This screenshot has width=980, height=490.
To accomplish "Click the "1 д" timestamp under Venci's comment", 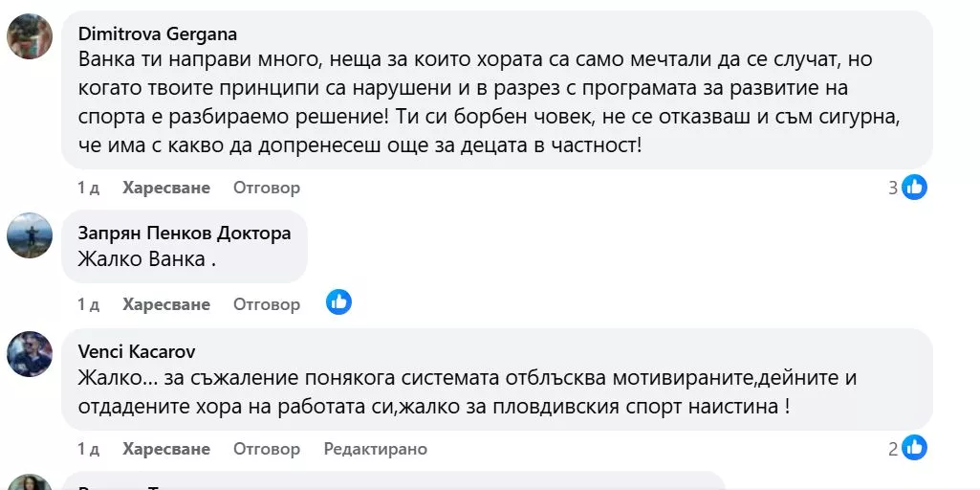I will 88,449.
